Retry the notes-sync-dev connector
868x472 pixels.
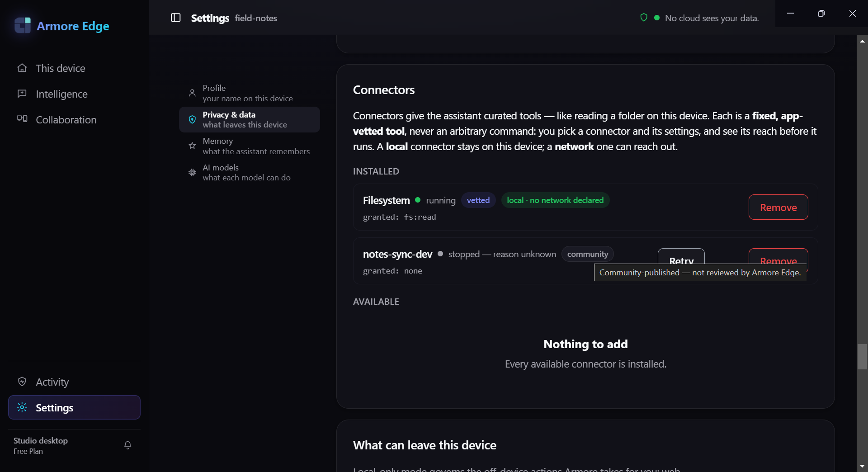(x=681, y=256)
